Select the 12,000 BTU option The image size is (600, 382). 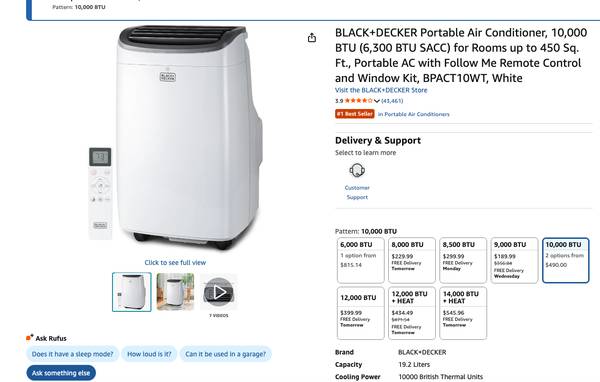point(360,313)
